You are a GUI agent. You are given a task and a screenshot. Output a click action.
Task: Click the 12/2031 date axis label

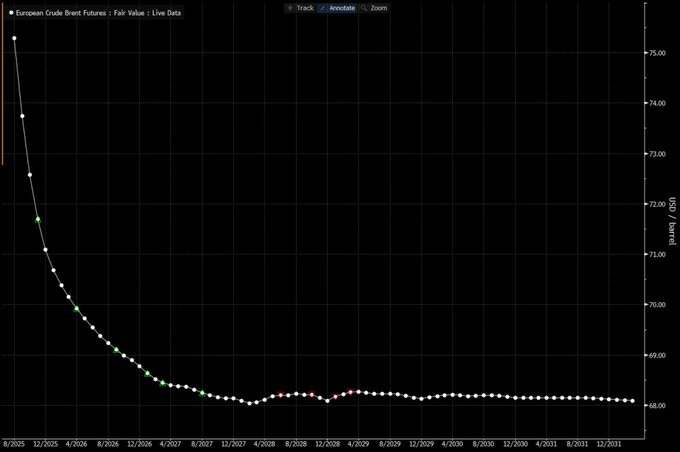click(x=609, y=444)
